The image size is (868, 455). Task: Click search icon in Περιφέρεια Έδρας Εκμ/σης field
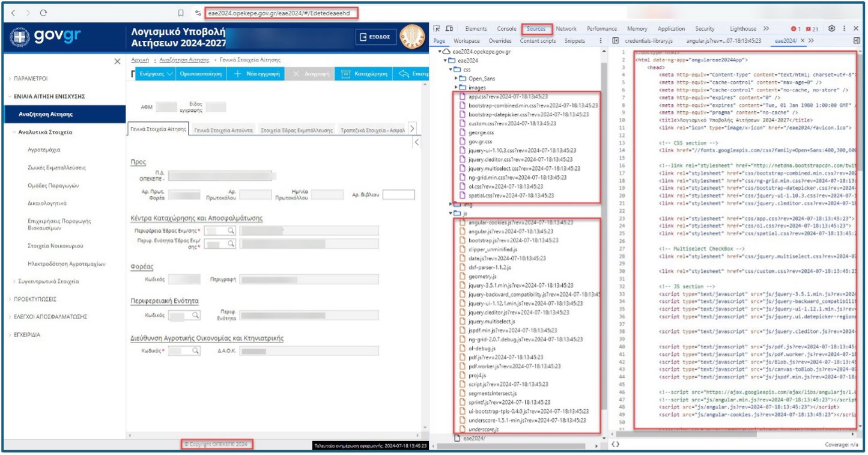tap(229, 230)
